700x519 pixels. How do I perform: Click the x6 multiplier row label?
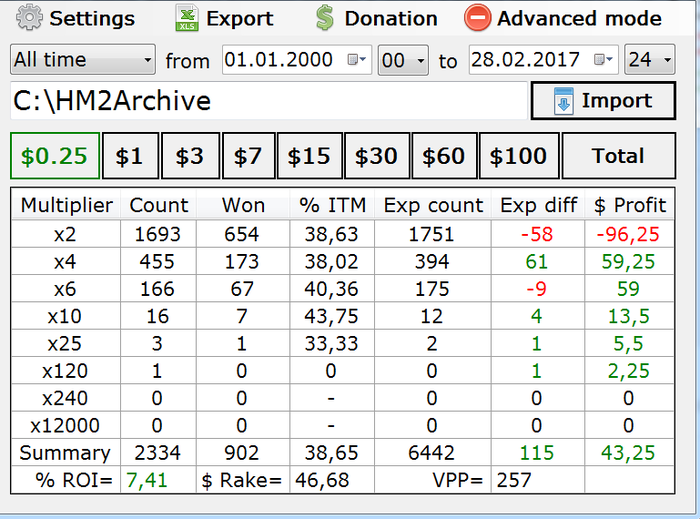[x=65, y=289]
